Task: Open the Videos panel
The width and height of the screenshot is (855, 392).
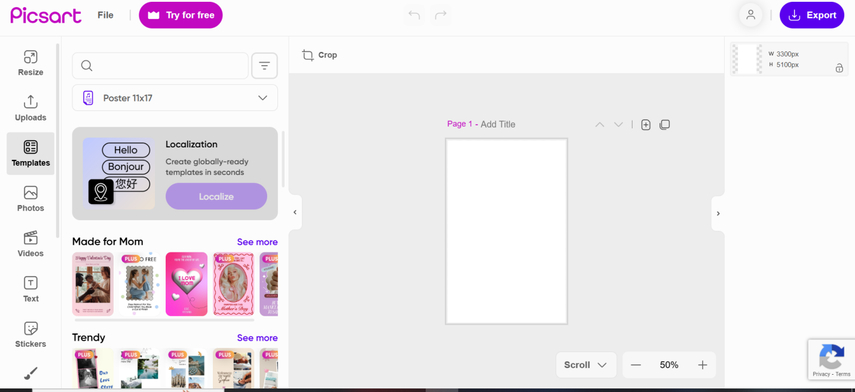Action: tap(31, 244)
